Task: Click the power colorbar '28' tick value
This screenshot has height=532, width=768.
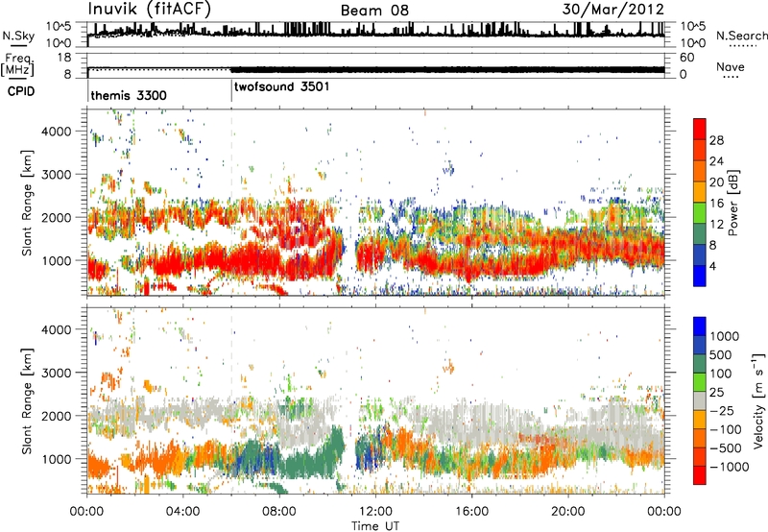Action: [716, 140]
